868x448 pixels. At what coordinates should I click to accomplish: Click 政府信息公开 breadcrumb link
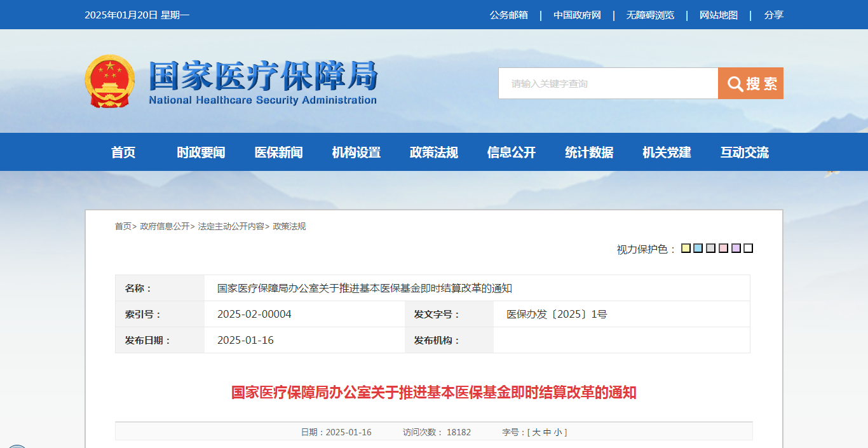pyautogui.click(x=165, y=226)
